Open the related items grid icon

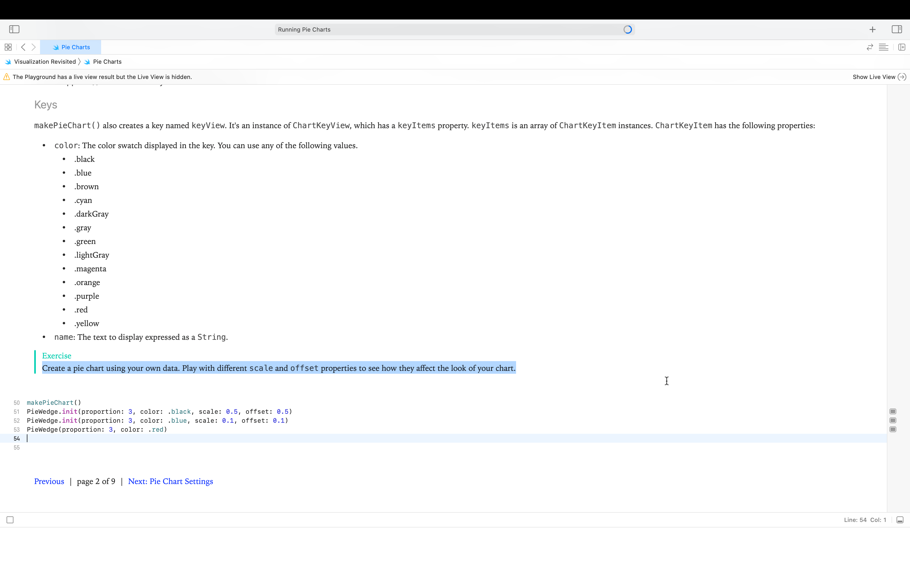(8, 47)
